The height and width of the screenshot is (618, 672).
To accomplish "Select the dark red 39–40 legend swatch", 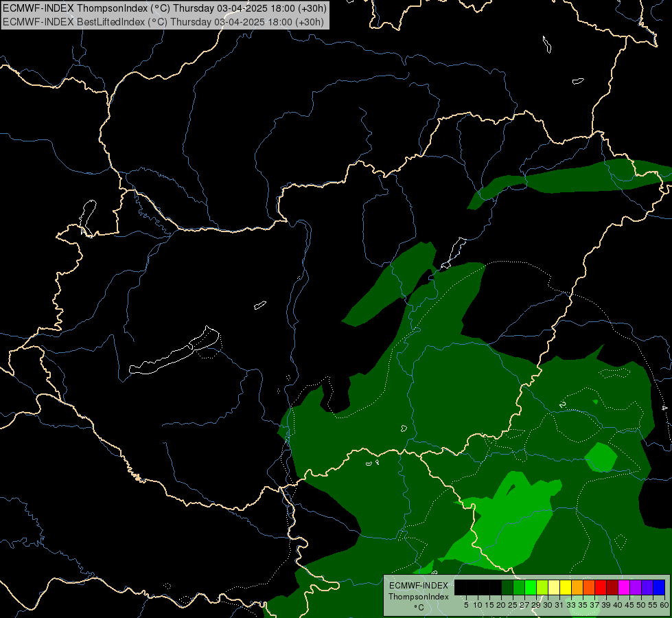I will [612, 587].
